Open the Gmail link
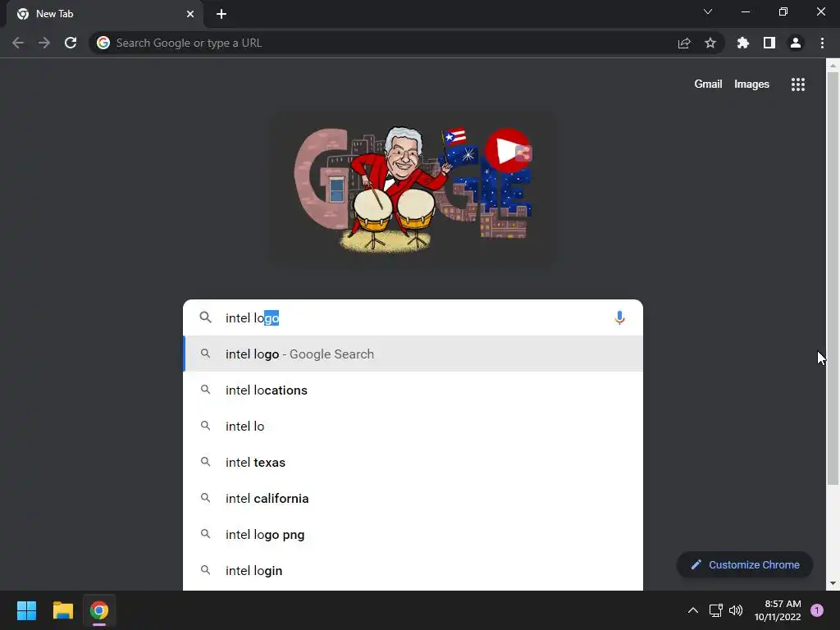The width and height of the screenshot is (840, 630). point(708,84)
